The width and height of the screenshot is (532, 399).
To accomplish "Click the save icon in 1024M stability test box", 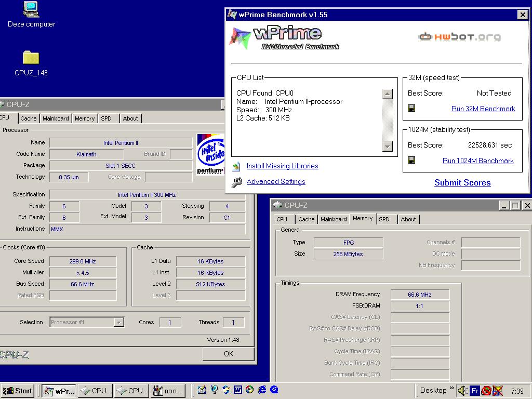I will pyautogui.click(x=411, y=160).
